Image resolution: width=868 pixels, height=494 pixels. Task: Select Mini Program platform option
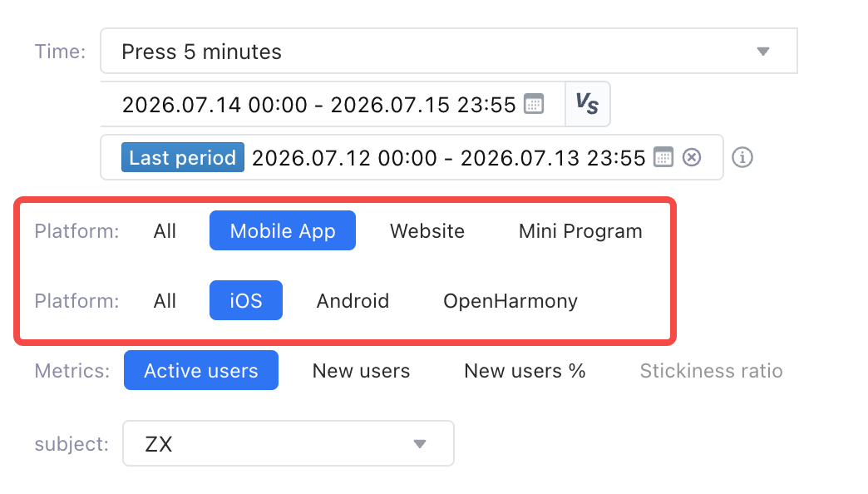(x=580, y=230)
